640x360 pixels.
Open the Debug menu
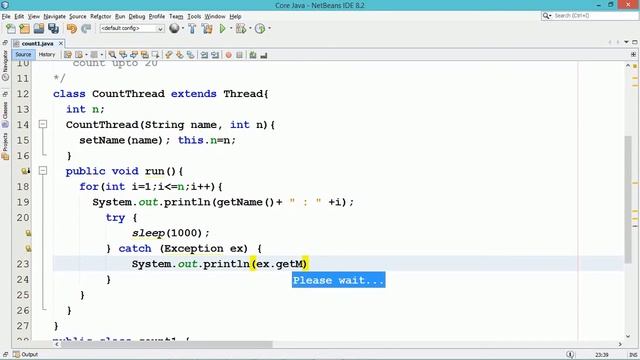[x=137, y=16]
